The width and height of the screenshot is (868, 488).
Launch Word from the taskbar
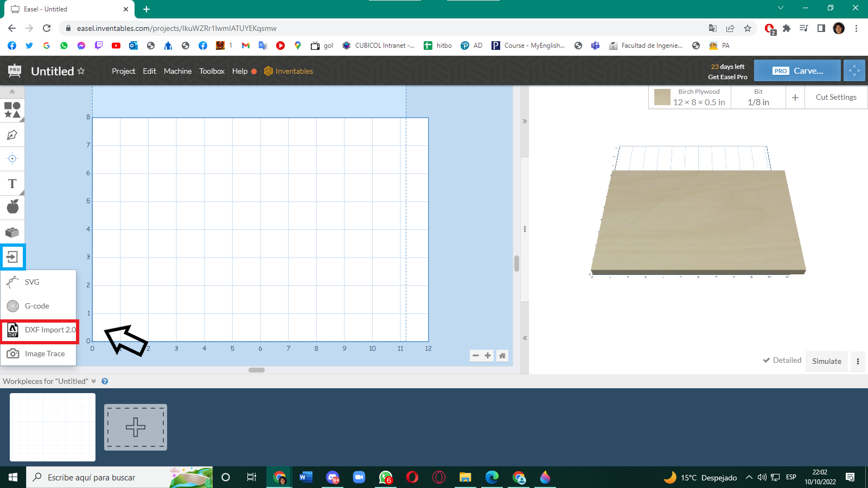[x=306, y=477]
